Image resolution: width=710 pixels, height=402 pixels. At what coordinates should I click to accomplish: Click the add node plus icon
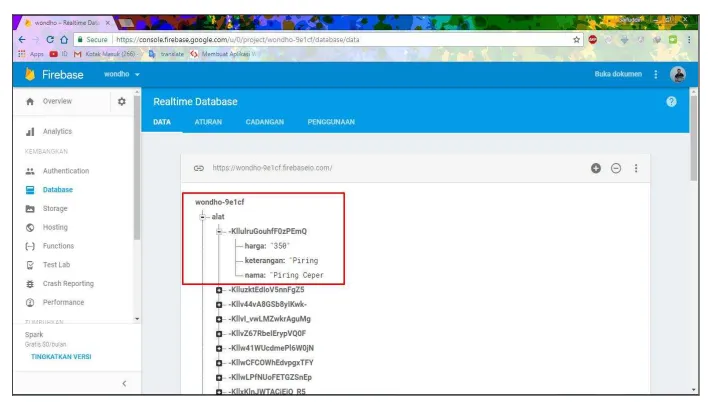click(x=596, y=168)
